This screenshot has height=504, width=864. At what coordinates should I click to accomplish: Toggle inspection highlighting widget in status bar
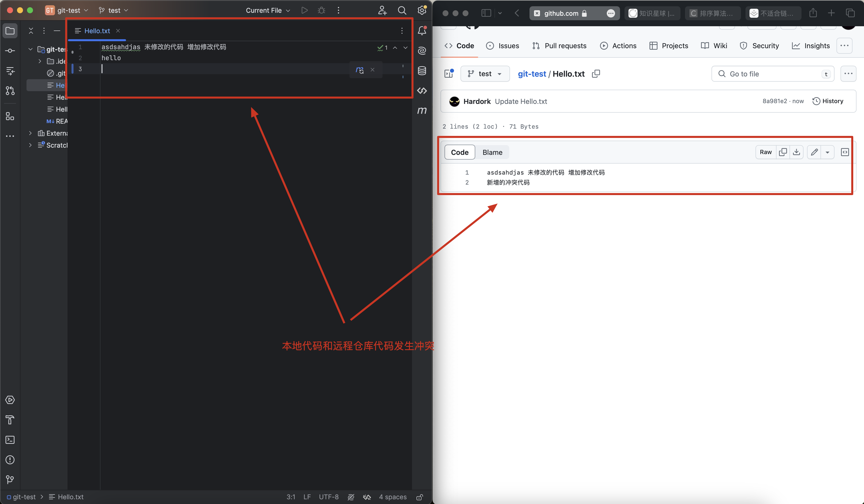pyautogui.click(x=351, y=497)
